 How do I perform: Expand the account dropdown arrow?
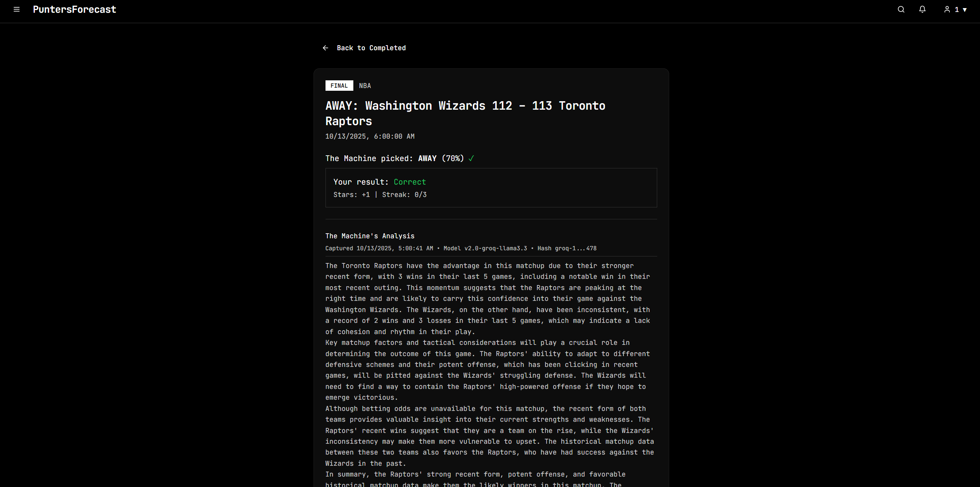pyautogui.click(x=965, y=10)
